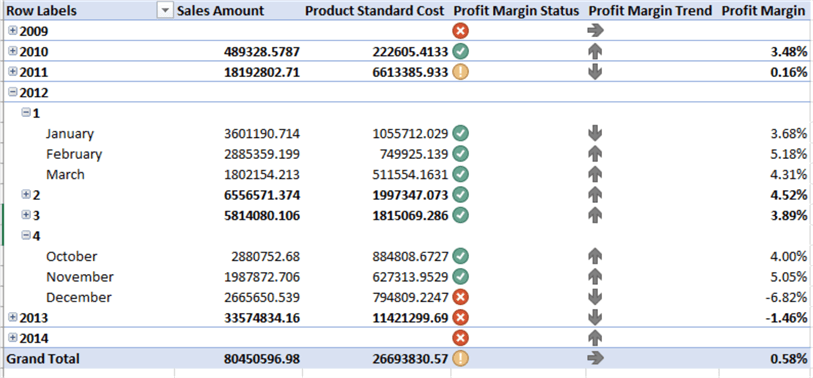Click the down arrow trend icon for 2013
Screen dimensions: 813x378
(595, 317)
